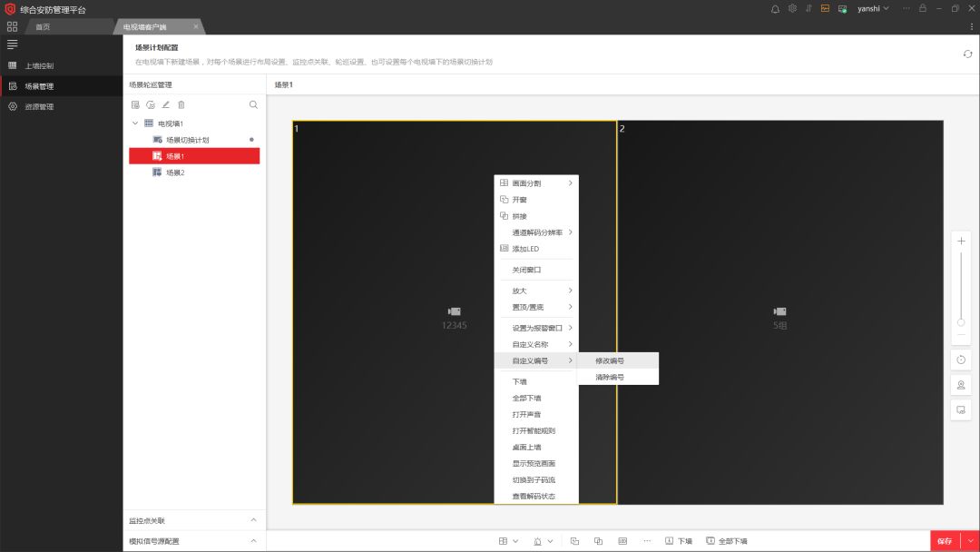Open the yanshi user dropdown

pos(873,9)
